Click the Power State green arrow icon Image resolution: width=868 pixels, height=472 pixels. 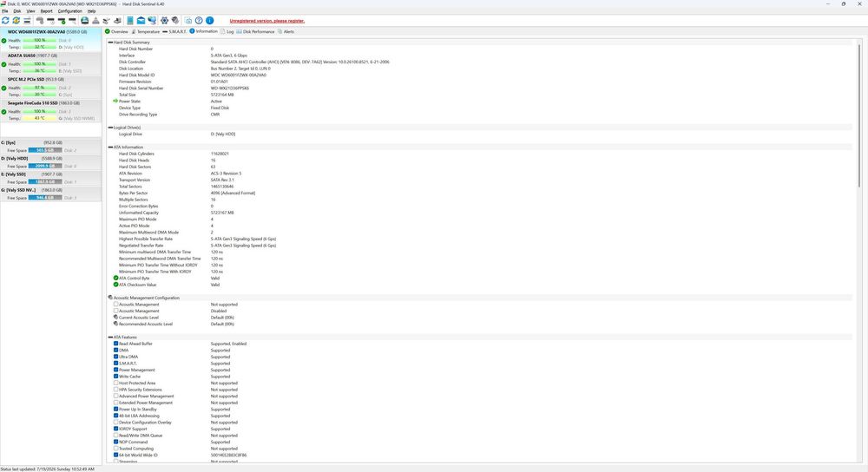pyautogui.click(x=115, y=102)
